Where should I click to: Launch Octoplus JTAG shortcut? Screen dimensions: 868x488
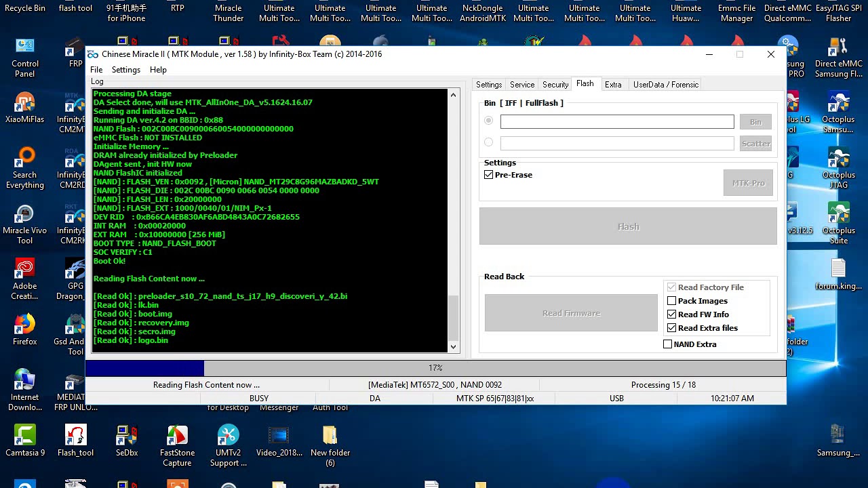point(839,168)
